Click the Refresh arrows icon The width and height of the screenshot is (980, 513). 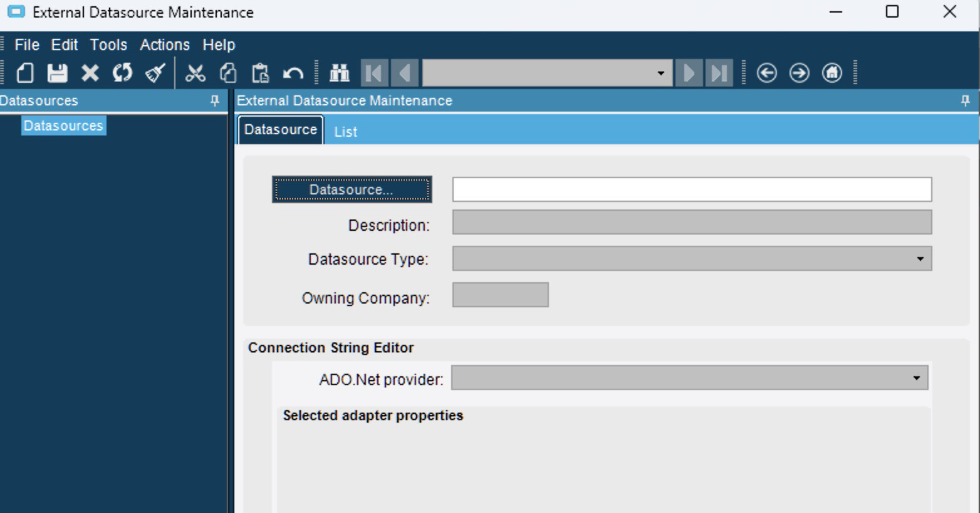(x=122, y=73)
